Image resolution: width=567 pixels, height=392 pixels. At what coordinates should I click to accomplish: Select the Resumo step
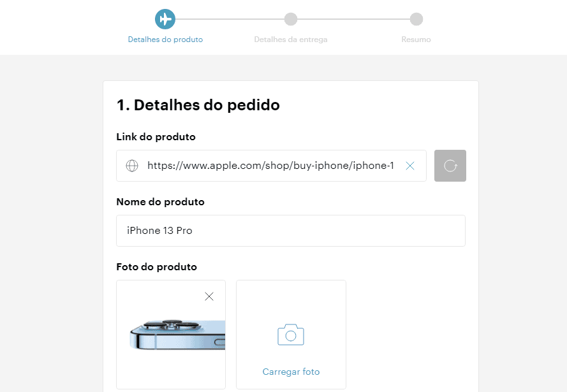[x=416, y=40]
